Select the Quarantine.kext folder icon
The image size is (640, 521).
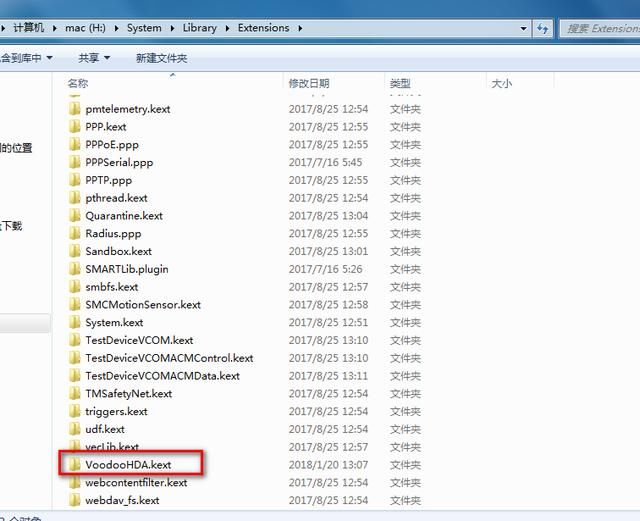tap(75, 216)
